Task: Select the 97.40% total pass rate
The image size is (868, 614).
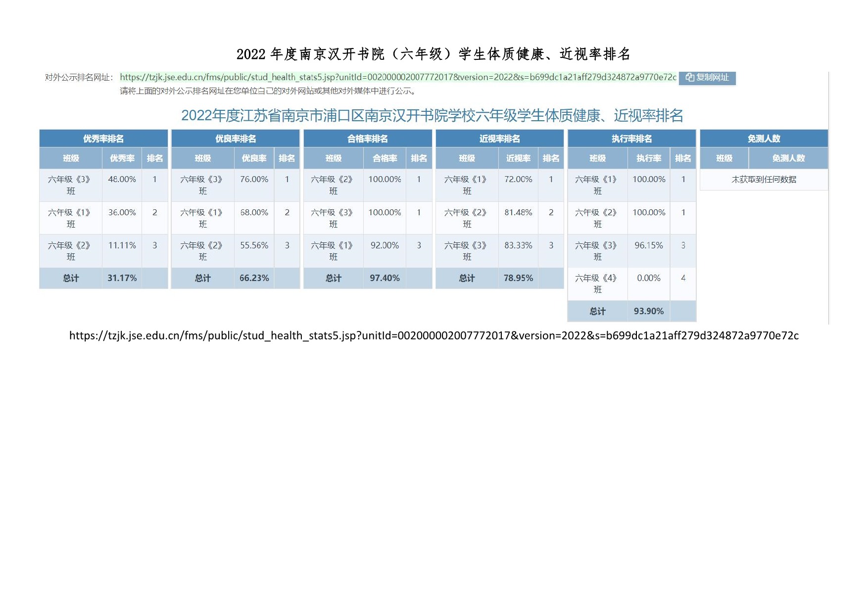Action: coord(385,278)
